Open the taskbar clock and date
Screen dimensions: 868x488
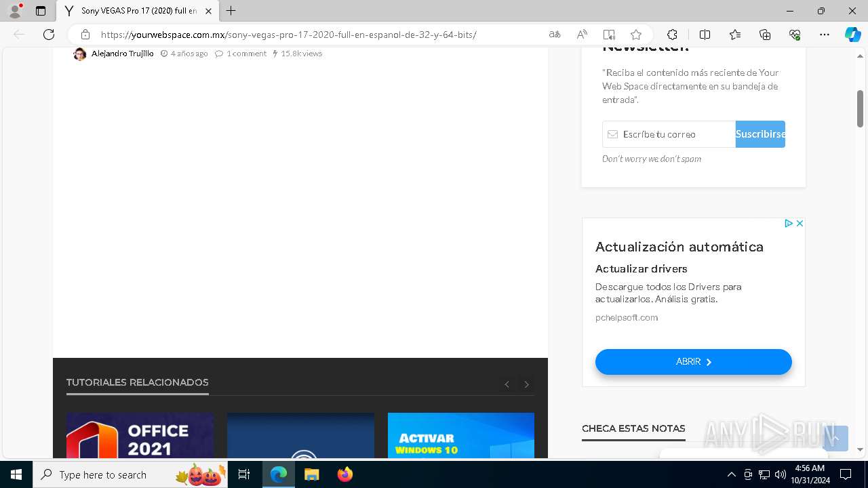coord(810,474)
